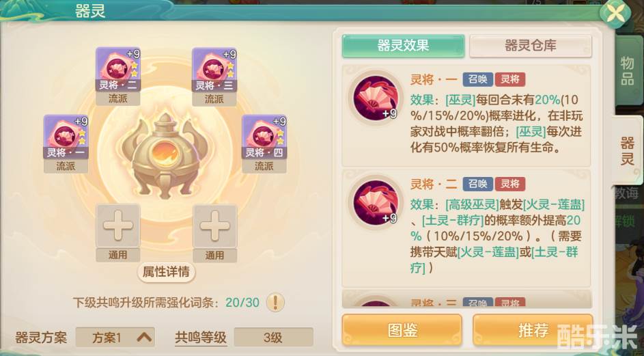Expand the 方案1 scheme dropdown

pyautogui.click(x=115, y=338)
